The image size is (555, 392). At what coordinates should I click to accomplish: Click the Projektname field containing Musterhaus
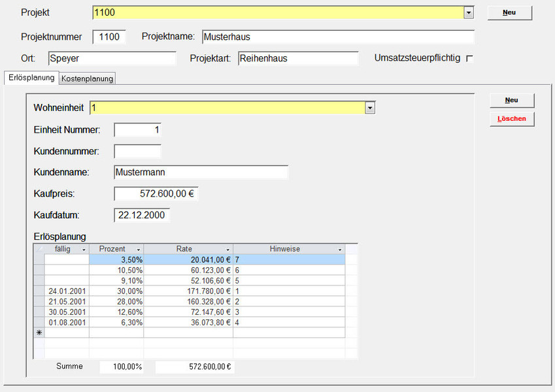point(338,37)
